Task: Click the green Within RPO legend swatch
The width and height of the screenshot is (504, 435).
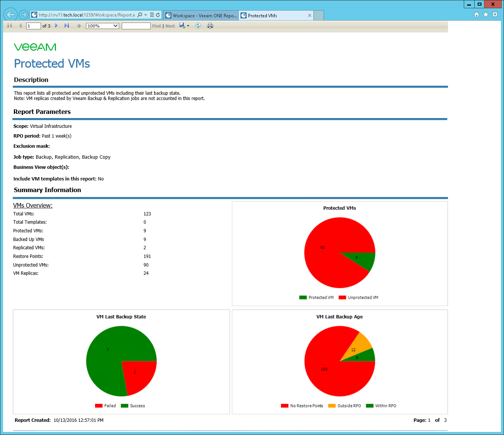Action: pyautogui.click(x=370, y=406)
